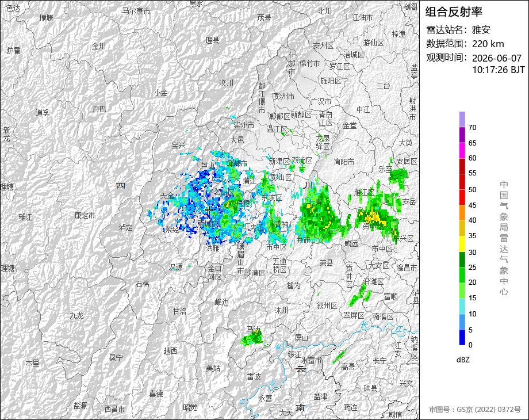Click the 木里 county label
Viewport: 529px width, 420px height.
(32, 363)
